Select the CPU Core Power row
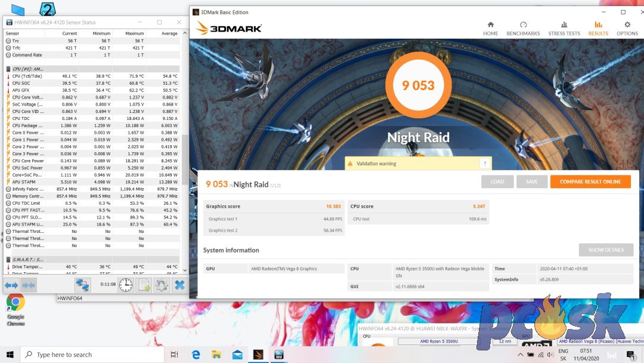The image size is (644, 363). 92,161
